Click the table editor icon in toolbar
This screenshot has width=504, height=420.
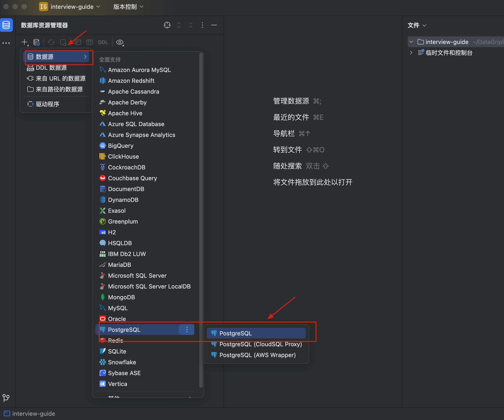[x=90, y=42]
